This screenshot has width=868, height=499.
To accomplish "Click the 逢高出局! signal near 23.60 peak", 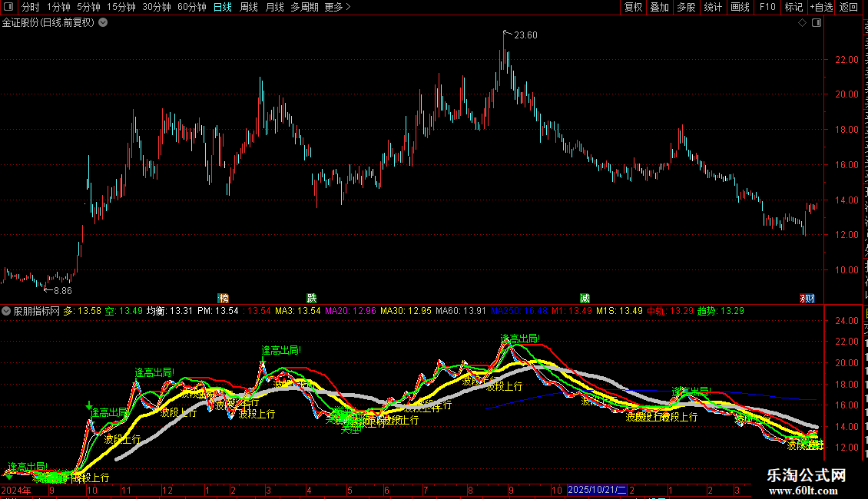I will coord(520,339).
